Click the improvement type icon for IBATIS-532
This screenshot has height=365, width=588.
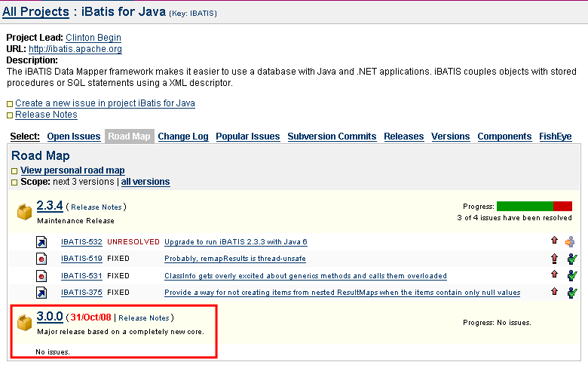coord(41,242)
